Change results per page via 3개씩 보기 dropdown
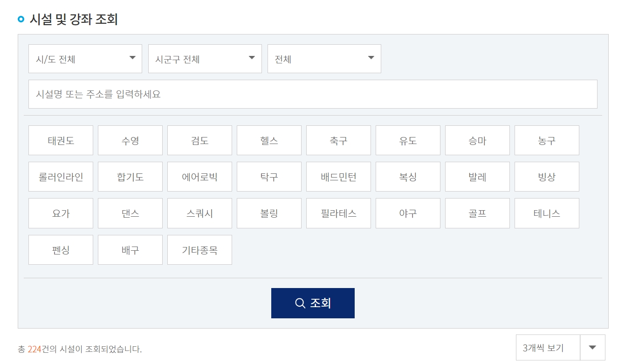Viewport: 625px width, 364px height. (x=559, y=347)
